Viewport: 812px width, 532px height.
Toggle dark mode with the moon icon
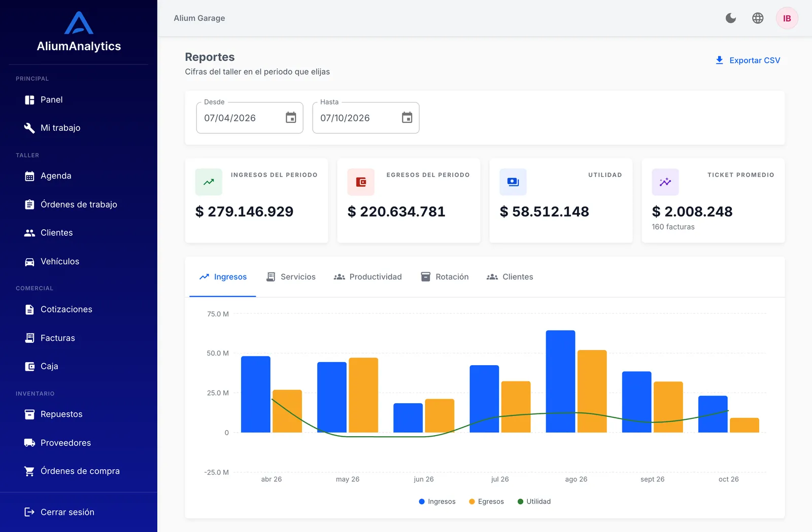(731, 18)
